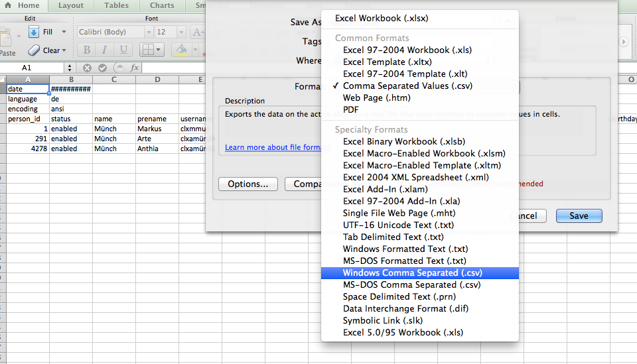
Task: Open the Calibri (Body) font dropdown
Action: [147, 32]
